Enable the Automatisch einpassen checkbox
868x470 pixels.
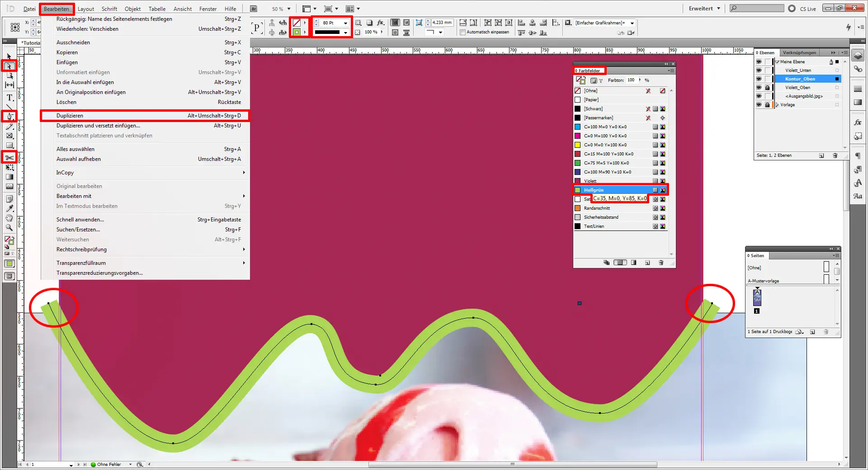coord(463,32)
